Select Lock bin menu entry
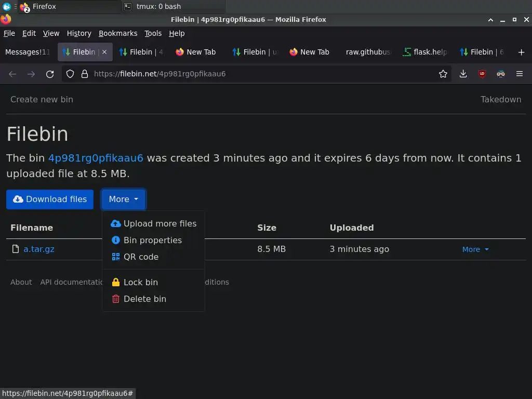This screenshot has width=532, height=399. point(154,282)
